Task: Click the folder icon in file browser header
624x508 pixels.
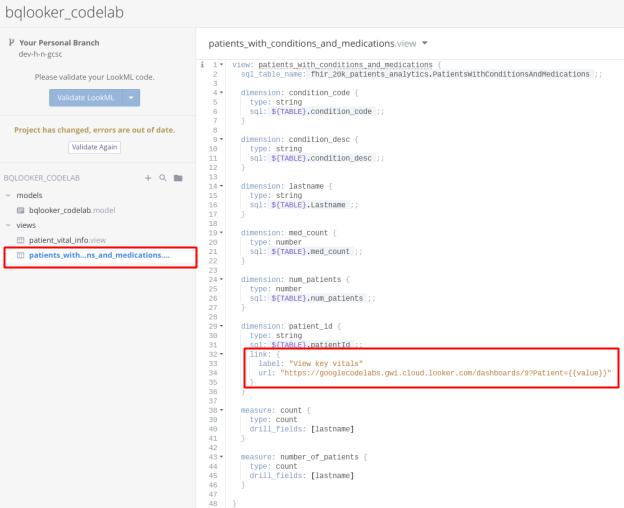Action: [178, 177]
